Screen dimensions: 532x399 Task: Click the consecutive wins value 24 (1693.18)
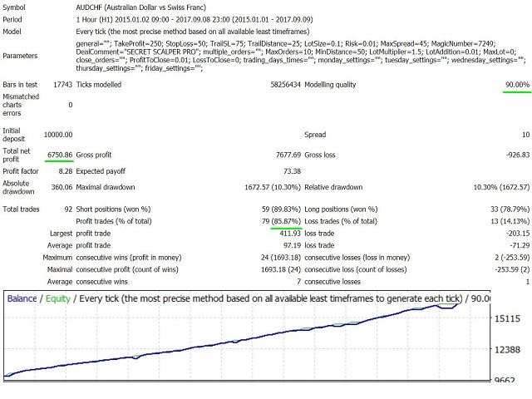281,258
